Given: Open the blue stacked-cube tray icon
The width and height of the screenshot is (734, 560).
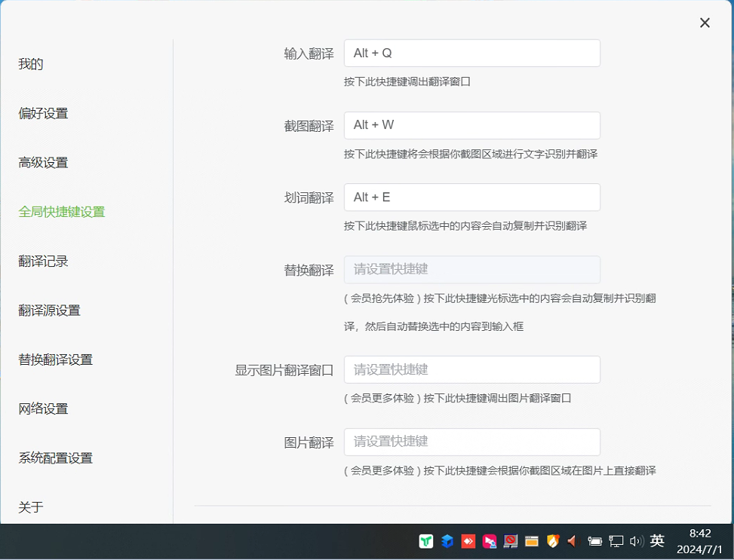Looking at the screenshot, I should pos(447,540).
